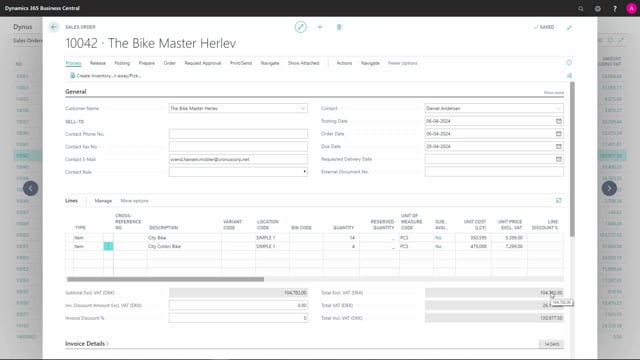Click unit price 7,299.00 cell
This screenshot has width=640, height=360.
(509, 246)
